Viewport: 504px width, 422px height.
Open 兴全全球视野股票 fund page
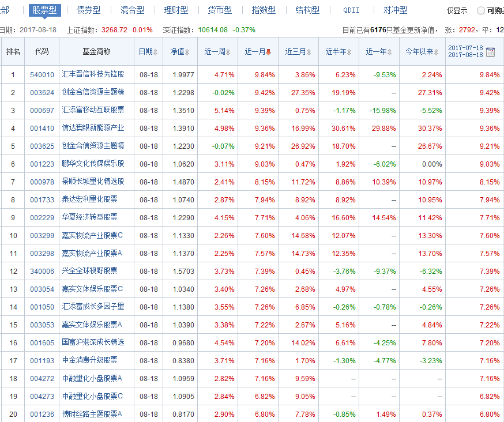click(89, 271)
